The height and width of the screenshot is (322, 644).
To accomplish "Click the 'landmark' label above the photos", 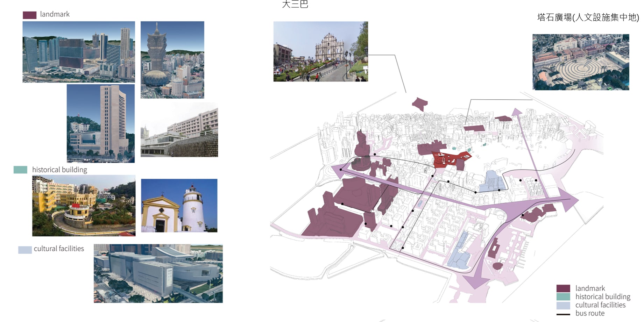I will tap(55, 14).
